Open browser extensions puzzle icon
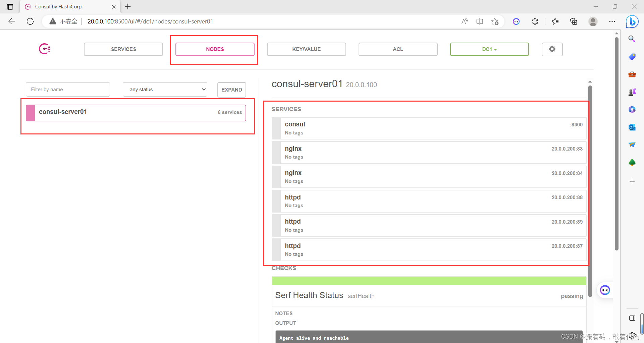Image resolution: width=644 pixels, height=343 pixels. point(535,21)
